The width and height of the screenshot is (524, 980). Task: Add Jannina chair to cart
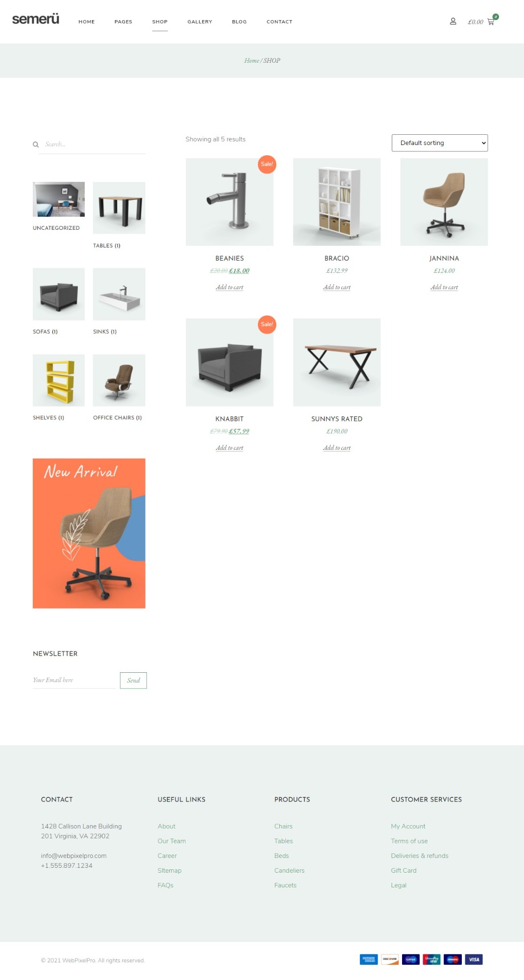pyautogui.click(x=444, y=287)
